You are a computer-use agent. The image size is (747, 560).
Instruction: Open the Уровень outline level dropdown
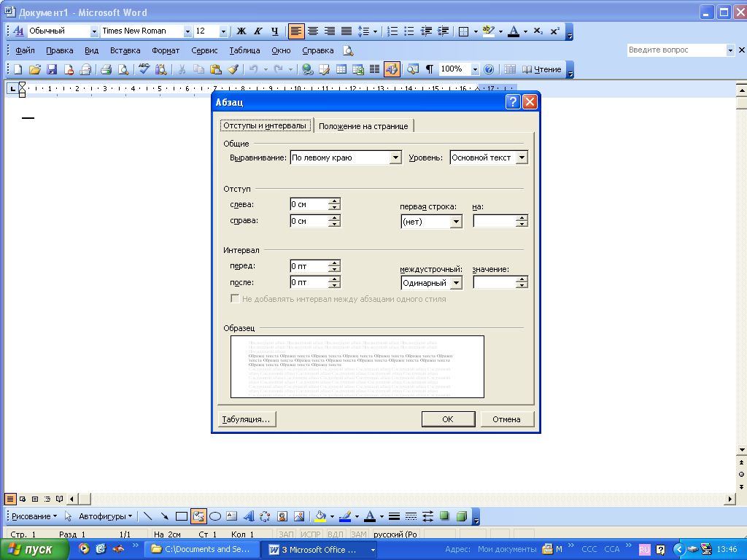pyautogui.click(x=522, y=157)
